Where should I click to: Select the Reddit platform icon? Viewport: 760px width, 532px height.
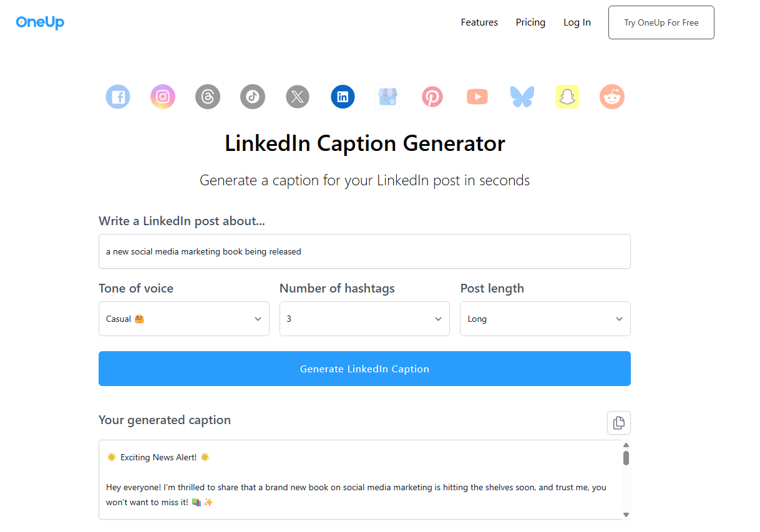(611, 97)
